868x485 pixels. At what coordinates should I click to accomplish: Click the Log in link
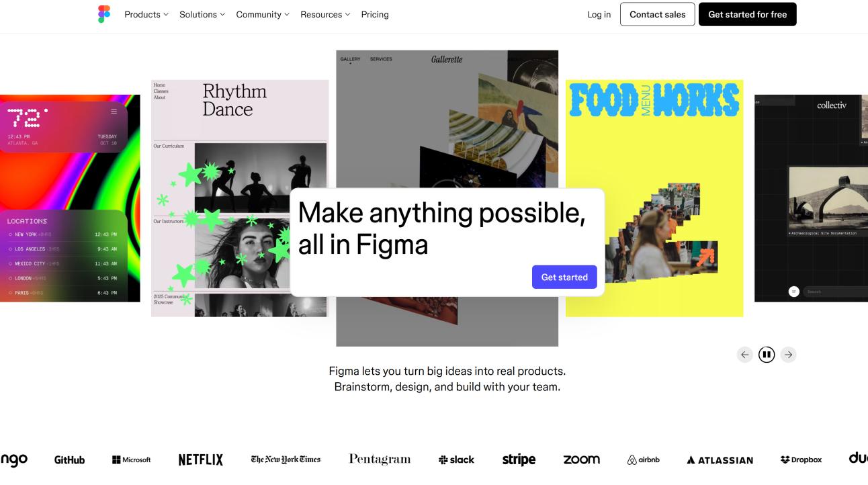tap(599, 14)
